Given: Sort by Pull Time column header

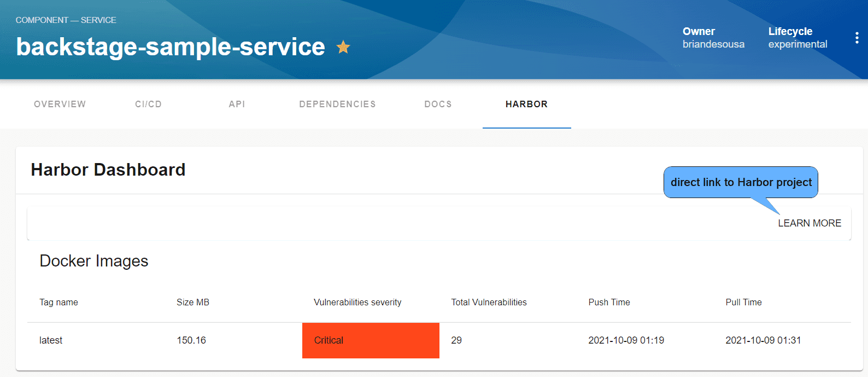Looking at the screenshot, I should (743, 302).
